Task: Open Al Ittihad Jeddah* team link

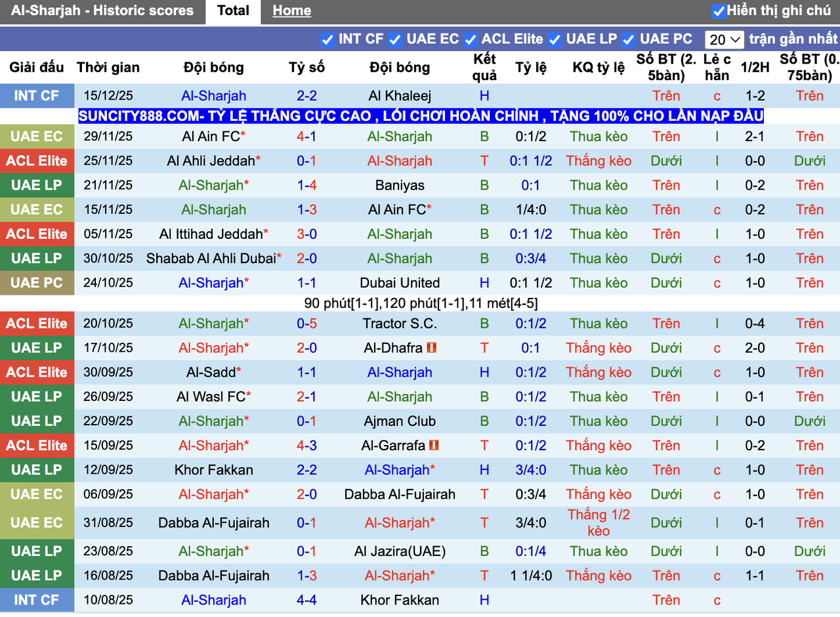Action: 214,234
